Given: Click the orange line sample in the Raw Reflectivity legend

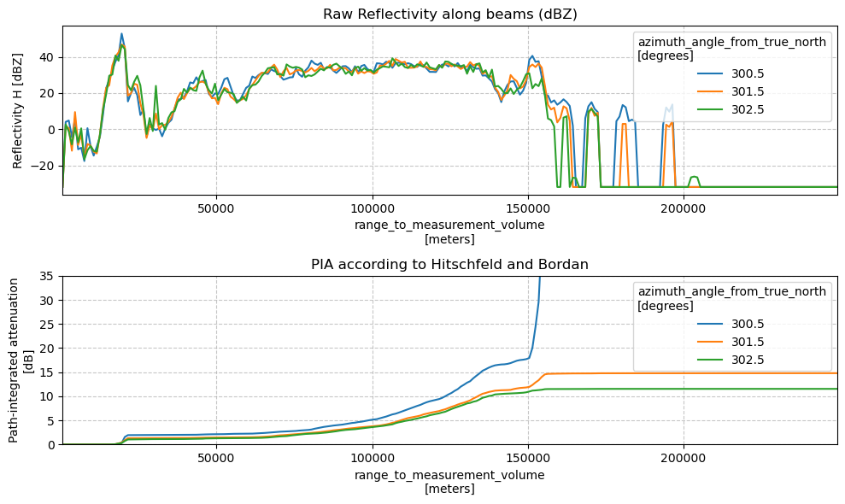Looking at the screenshot, I should pyautogui.click(x=710, y=91).
